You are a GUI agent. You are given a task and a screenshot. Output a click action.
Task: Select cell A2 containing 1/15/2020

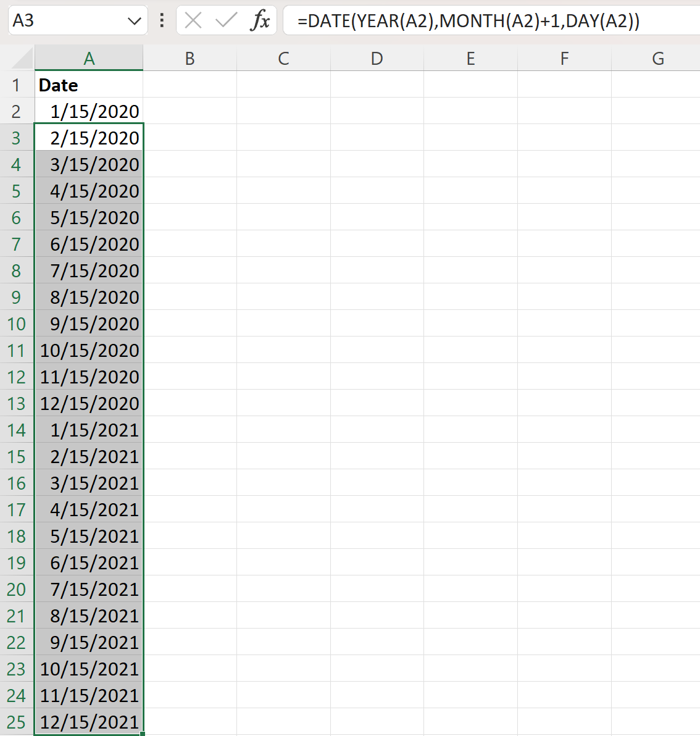[89, 111]
